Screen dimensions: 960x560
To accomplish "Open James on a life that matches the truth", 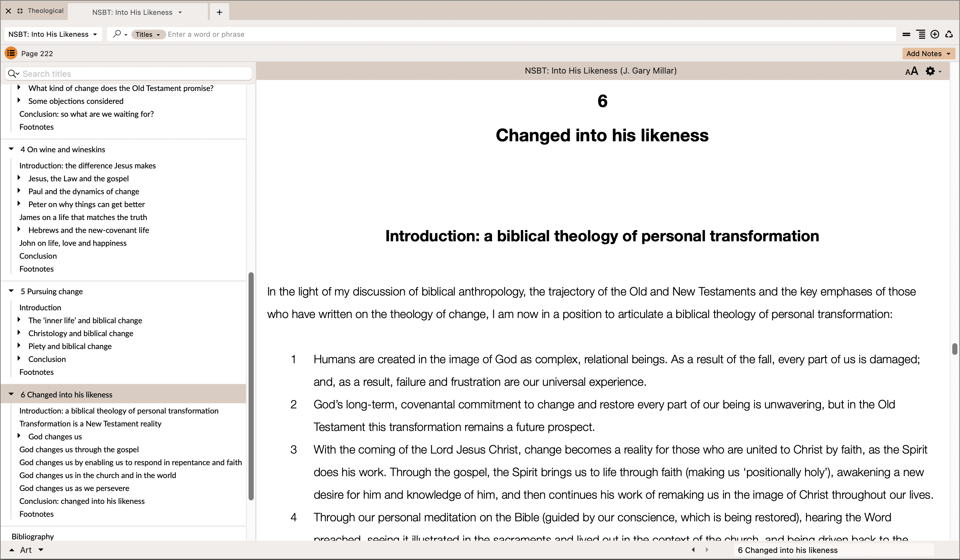I will click(83, 217).
